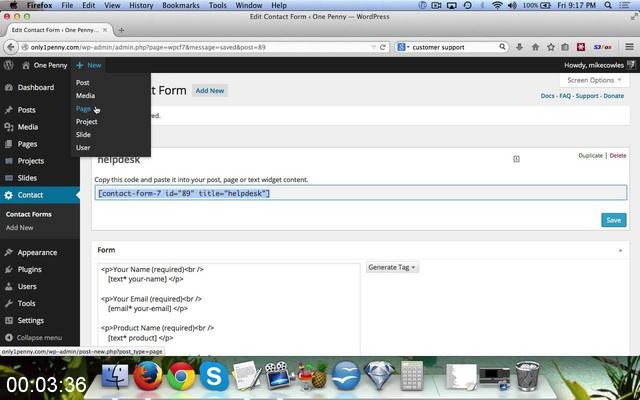The image size is (640, 400).
Task: Select the contact-form-7 shortcode field
Action: 361,193
